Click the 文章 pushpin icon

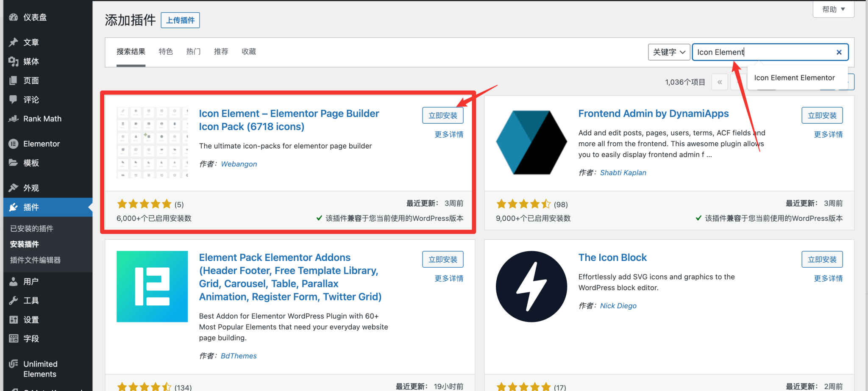[x=14, y=42]
